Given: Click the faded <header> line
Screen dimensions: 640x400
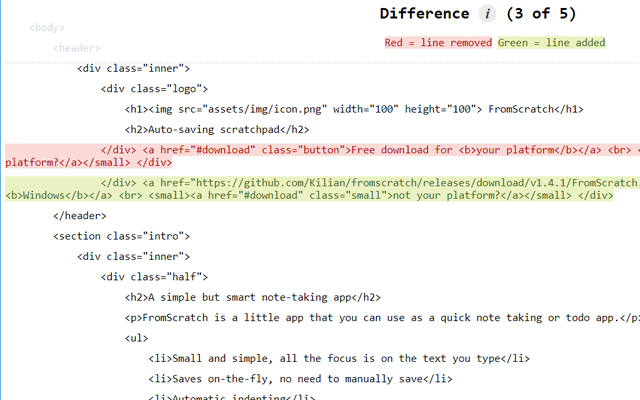Looking at the screenshot, I should (77, 48).
